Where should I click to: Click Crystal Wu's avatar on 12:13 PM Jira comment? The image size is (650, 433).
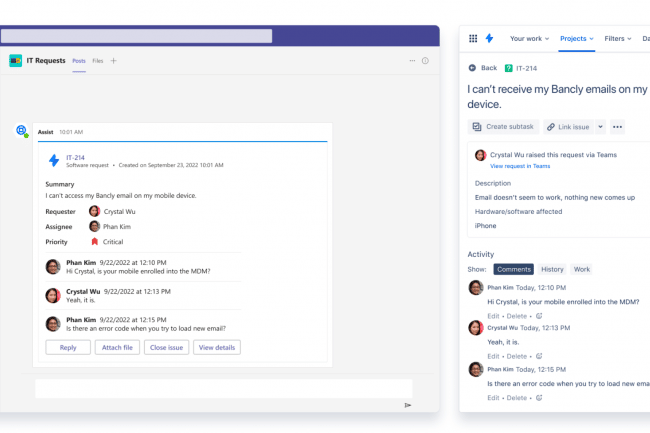point(476,327)
